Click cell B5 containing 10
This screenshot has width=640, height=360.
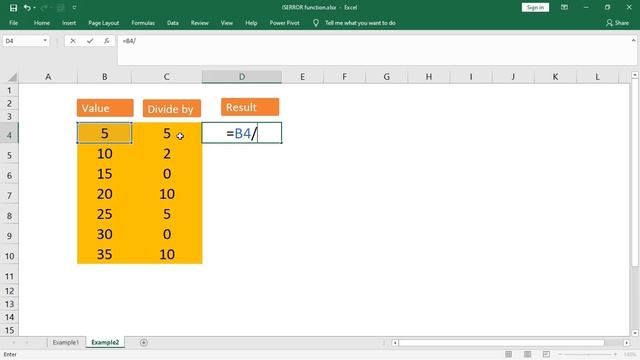click(x=104, y=153)
